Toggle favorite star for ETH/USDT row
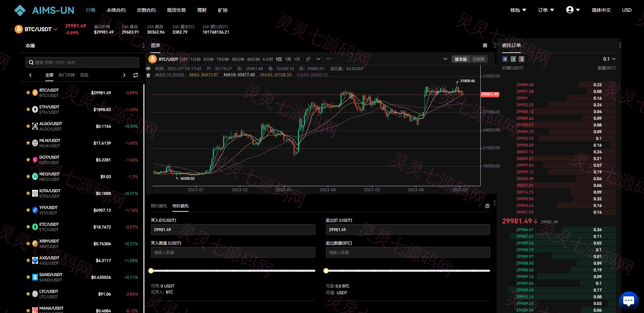644x313 pixels. tap(28, 109)
